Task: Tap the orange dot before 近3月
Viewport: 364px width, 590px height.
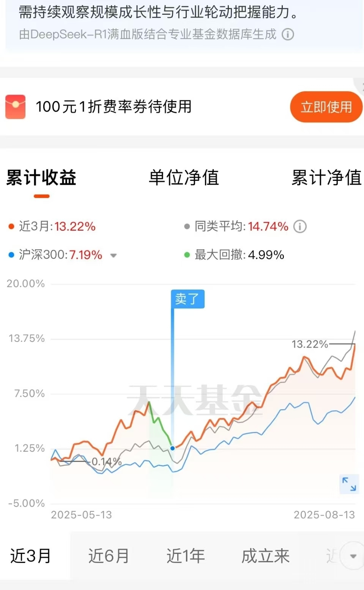Action: click(11, 227)
